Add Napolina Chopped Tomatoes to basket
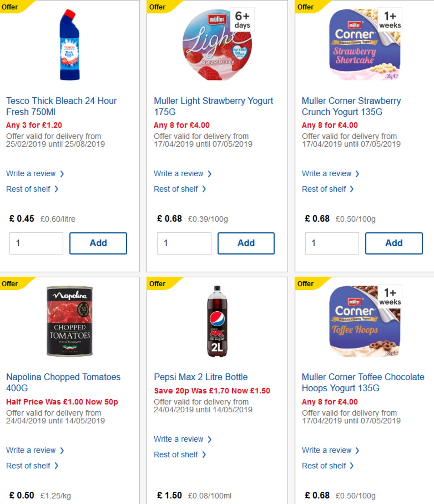This screenshot has height=504, width=434. pyautogui.click(x=98, y=503)
